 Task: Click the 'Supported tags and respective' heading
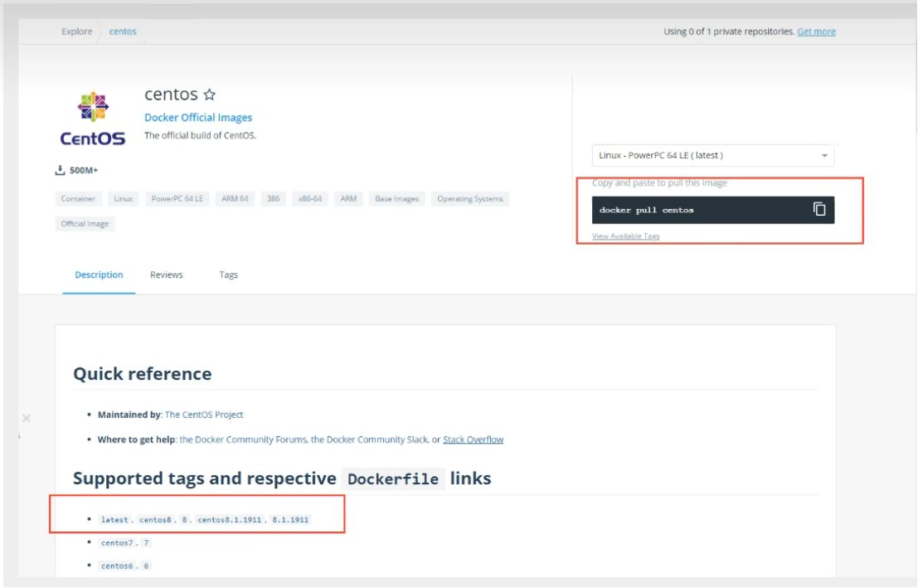pos(204,479)
